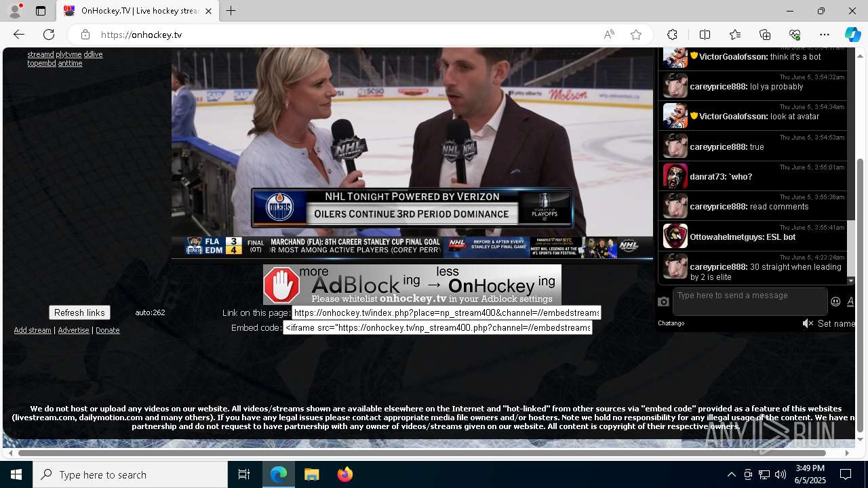Select the OnHockey.TV tab
The width and height of the screenshot is (868, 488).
(x=138, y=11)
